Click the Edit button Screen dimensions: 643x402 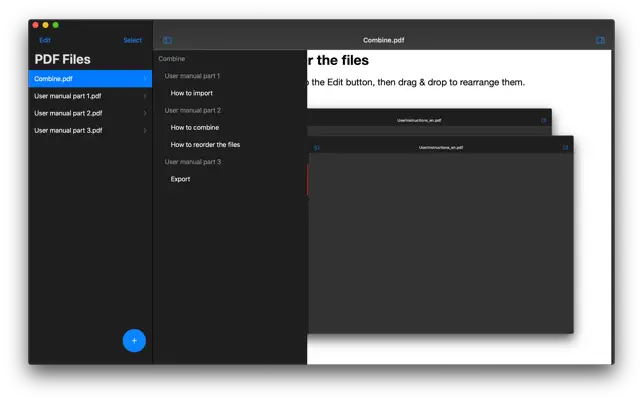point(45,40)
